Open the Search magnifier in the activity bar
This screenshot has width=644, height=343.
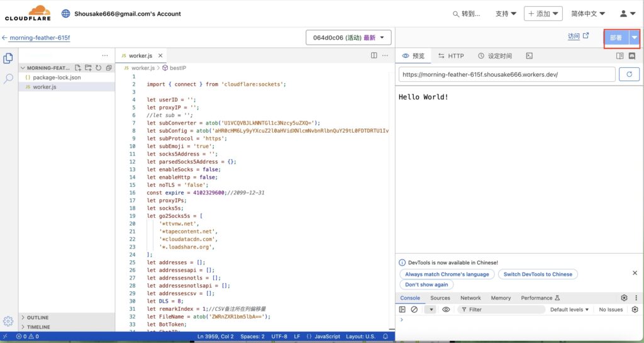coord(8,79)
